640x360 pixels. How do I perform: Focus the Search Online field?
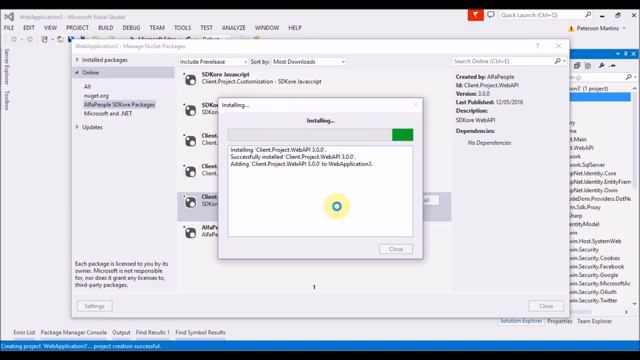point(503,61)
